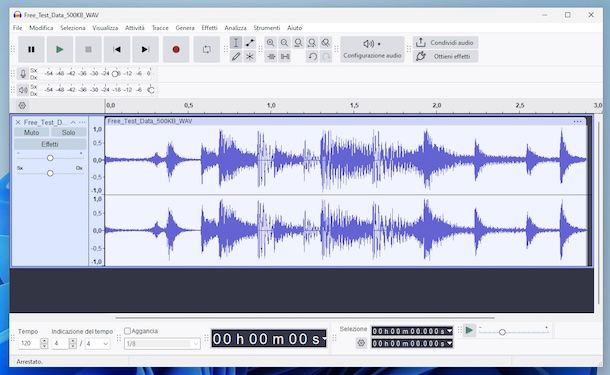610x375 pixels.
Task: Open the selection start time format dropdown
Action: (450, 331)
